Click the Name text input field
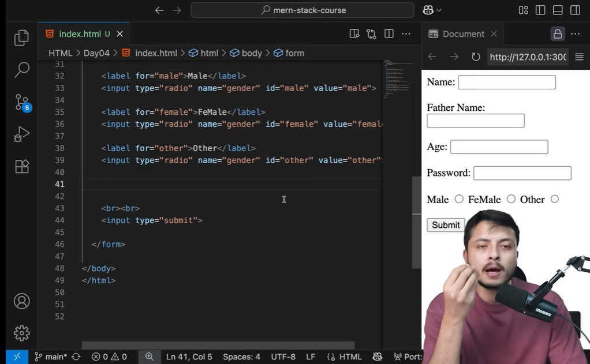Image resolution: width=590 pixels, height=364 pixels. [506, 82]
